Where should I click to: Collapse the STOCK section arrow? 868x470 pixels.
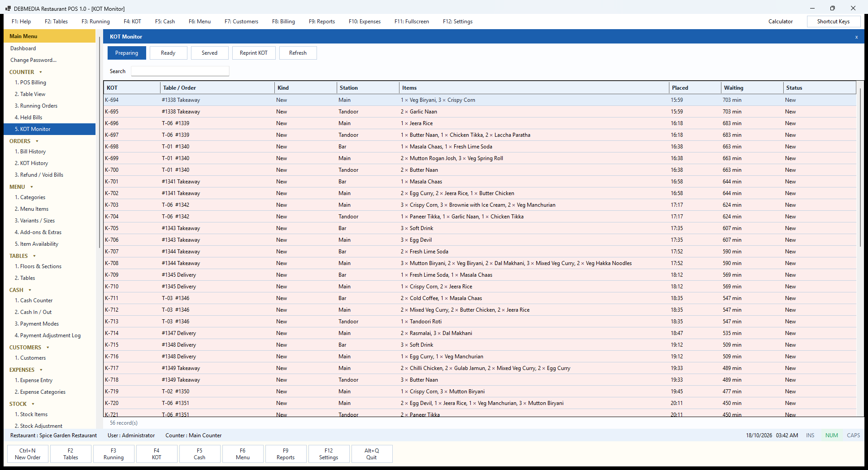tap(33, 404)
